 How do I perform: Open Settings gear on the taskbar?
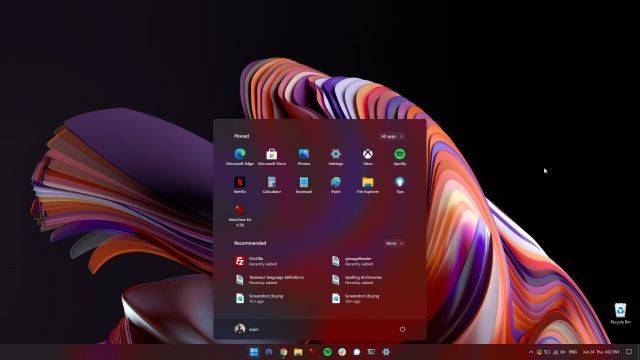coord(386,352)
